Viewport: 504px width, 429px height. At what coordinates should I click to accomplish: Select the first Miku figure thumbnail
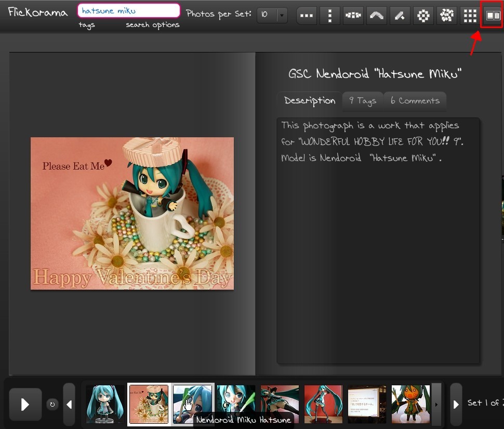[105, 404]
